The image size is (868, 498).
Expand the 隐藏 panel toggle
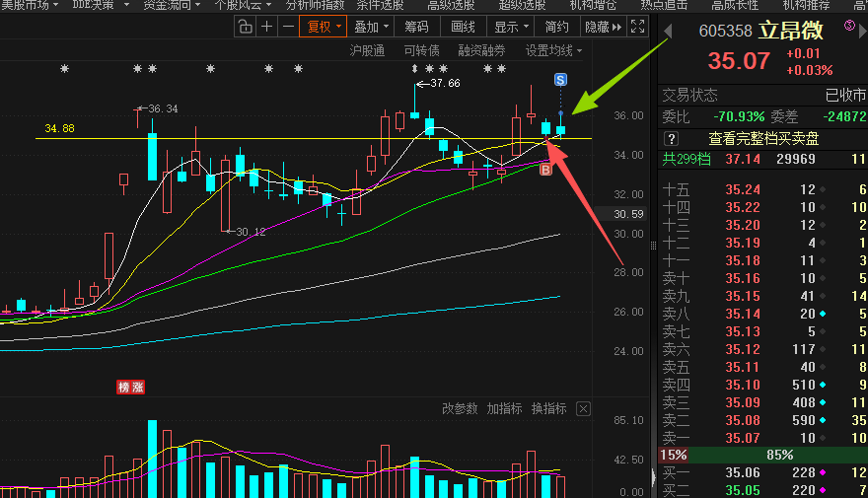(603, 27)
